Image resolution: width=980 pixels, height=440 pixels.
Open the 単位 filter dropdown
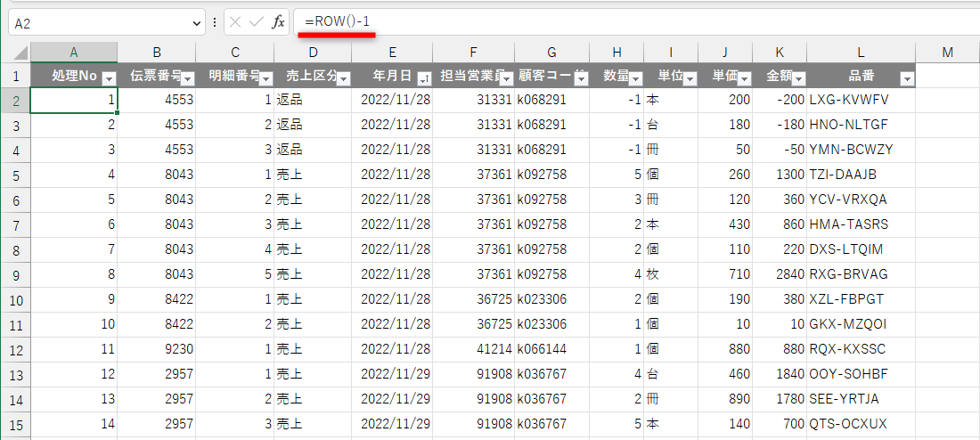[690, 78]
